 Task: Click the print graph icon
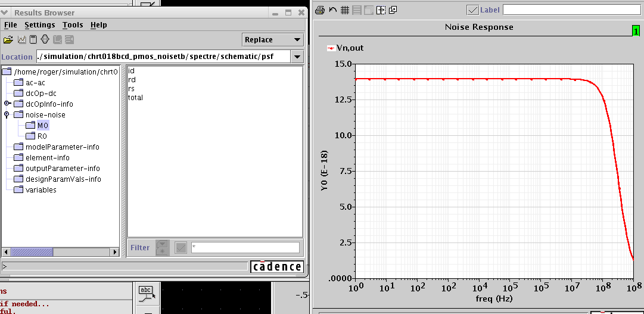coord(319,10)
